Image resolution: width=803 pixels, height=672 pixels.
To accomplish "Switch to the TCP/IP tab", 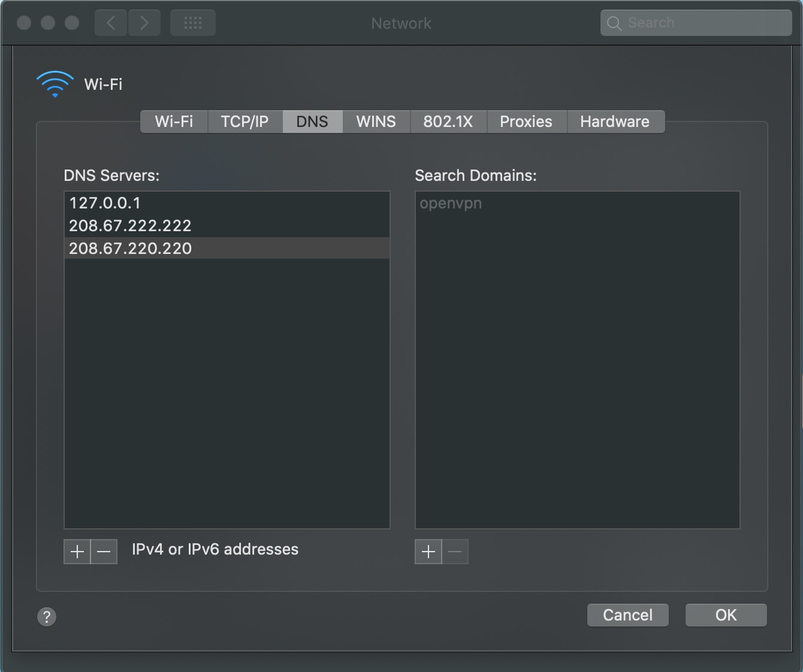I will (244, 122).
